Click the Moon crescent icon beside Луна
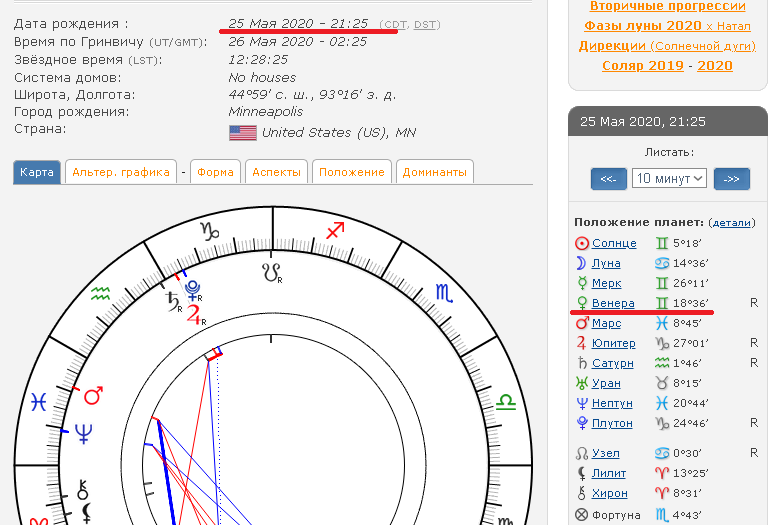The width and height of the screenshot is (773, 525). coord(582,263)
